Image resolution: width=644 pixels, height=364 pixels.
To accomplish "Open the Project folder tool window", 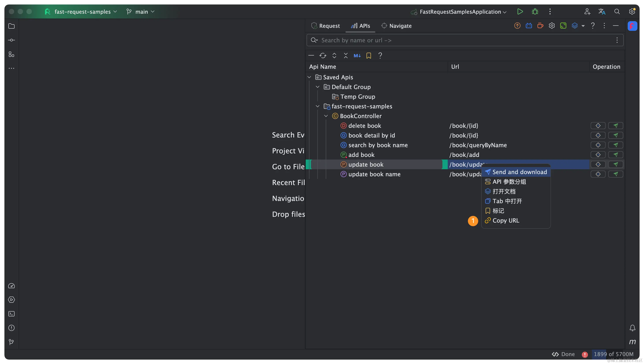I will click(11, 26).
